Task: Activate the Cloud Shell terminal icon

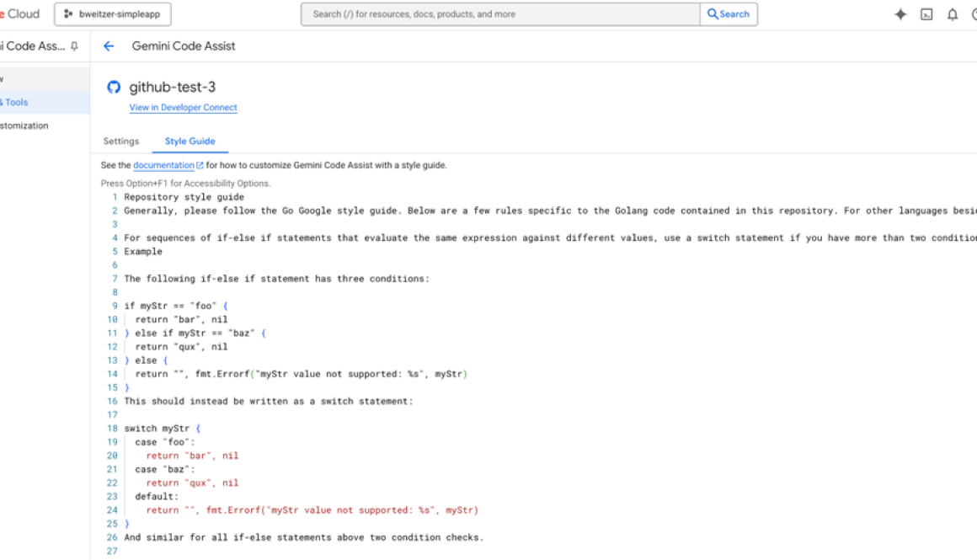Action: (926, 14)
